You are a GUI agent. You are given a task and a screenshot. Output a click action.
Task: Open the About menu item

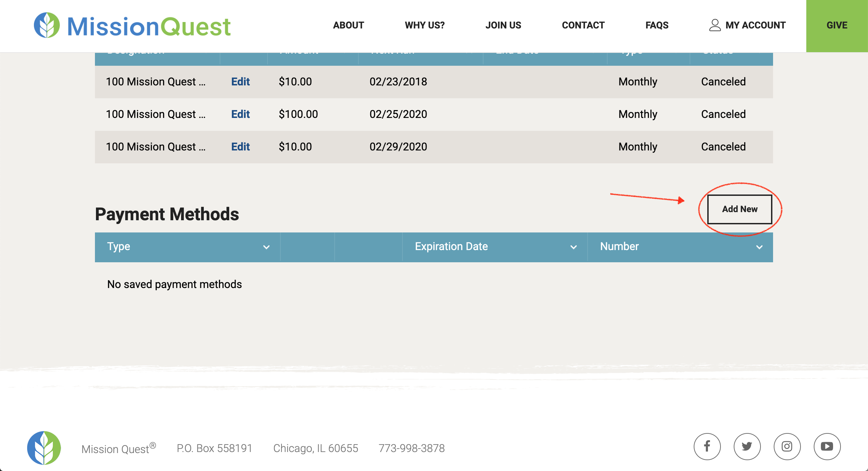pyautogui.click(x=348, y=25)
